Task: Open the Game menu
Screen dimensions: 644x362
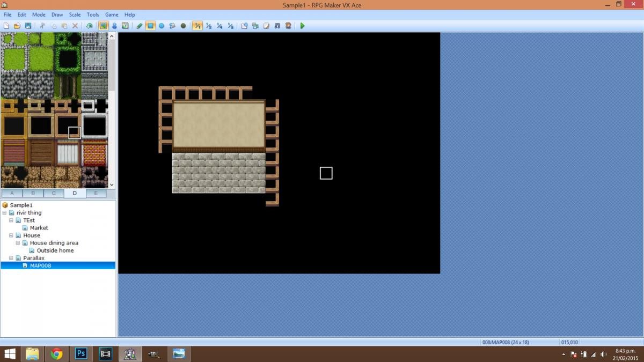Action: [x=112, y=14]
